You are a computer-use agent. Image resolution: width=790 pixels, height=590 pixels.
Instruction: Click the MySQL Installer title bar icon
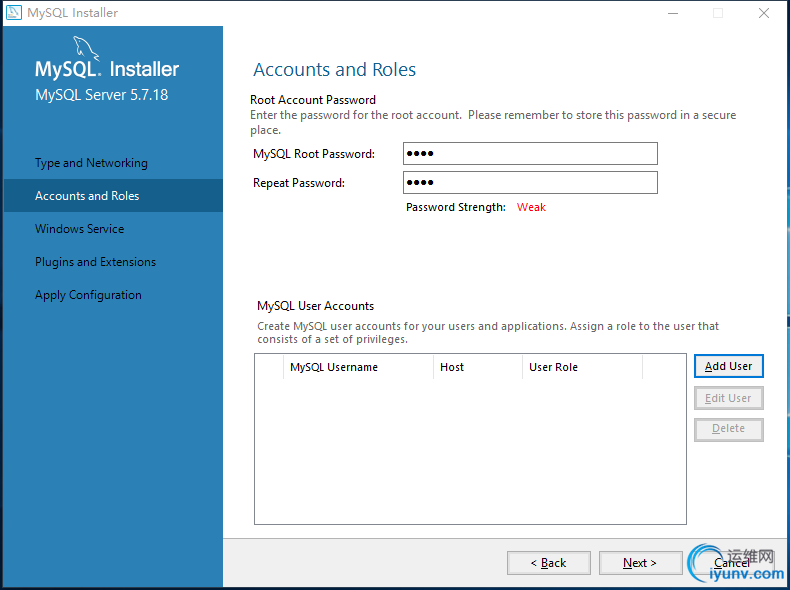tap(13, 13)
